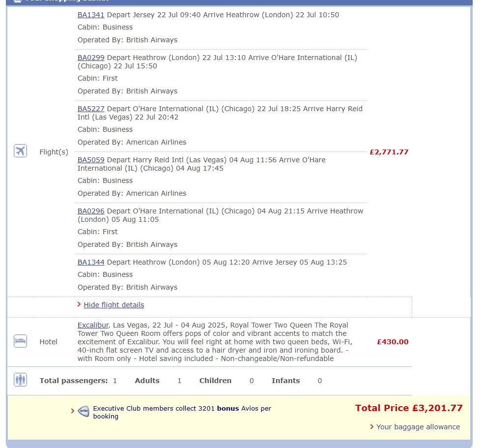The height and width of the screenshot is (448, 483).
Task: Click the flights price £2,771.77
Action: tap(389, 152)
